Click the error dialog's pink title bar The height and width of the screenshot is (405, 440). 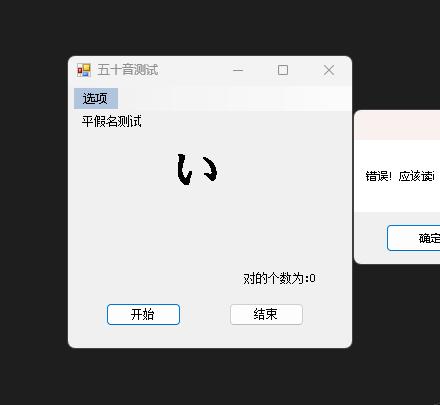398,125
